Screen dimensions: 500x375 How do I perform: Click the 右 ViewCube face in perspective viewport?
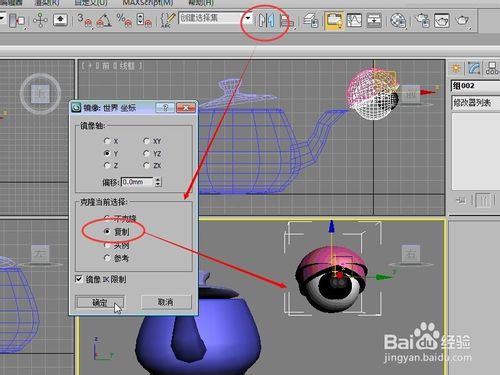pos(411,254)
